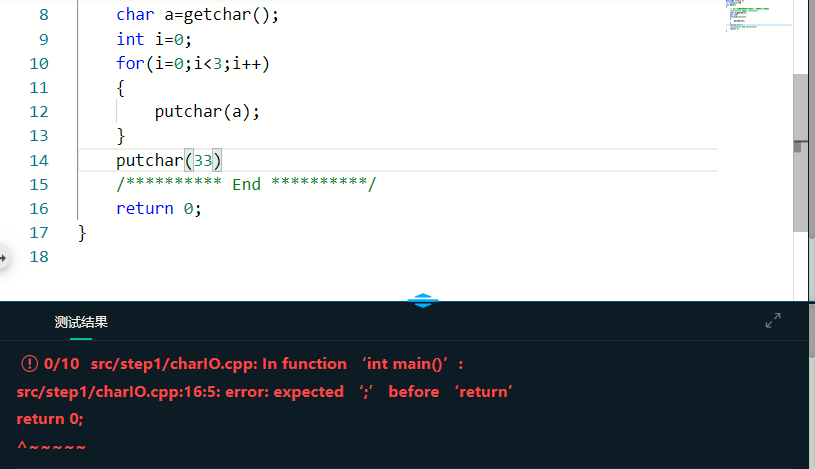The height and width of the screenshot is (469, 815).
Task: Click the 'char a=getchar();' line
Action: tap(198, 15)
